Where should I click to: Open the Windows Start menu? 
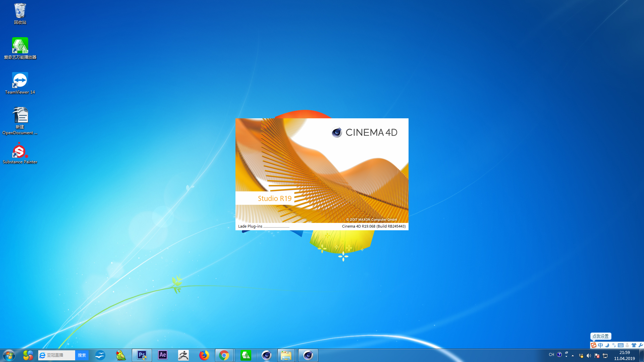[x=9, y=355]
